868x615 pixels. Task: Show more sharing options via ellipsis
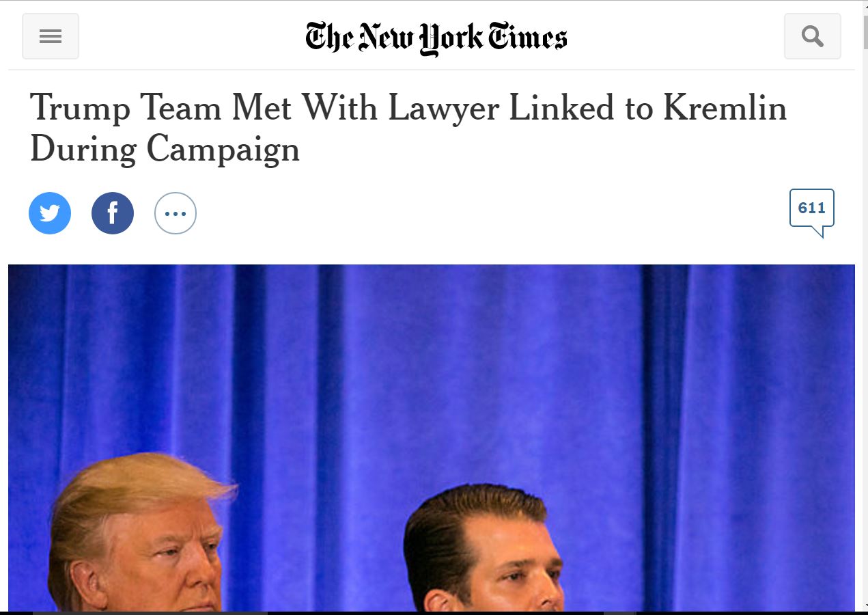point(176,213)
